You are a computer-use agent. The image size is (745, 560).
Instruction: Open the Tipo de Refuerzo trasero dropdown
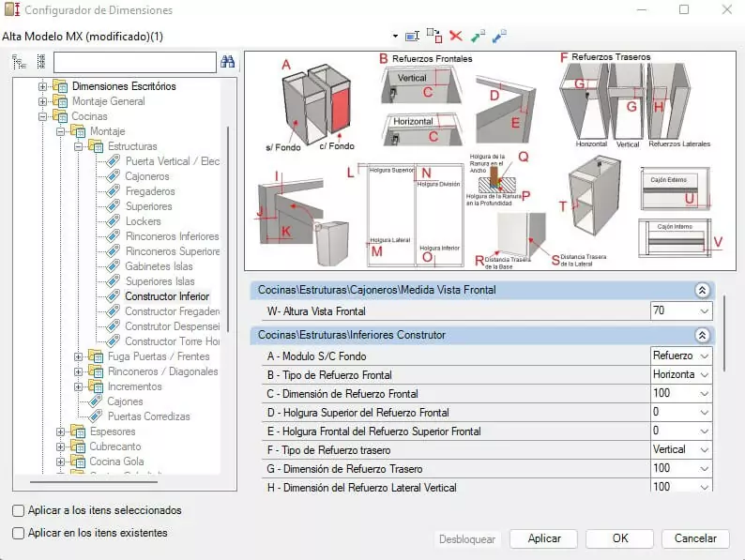point(704,449)
